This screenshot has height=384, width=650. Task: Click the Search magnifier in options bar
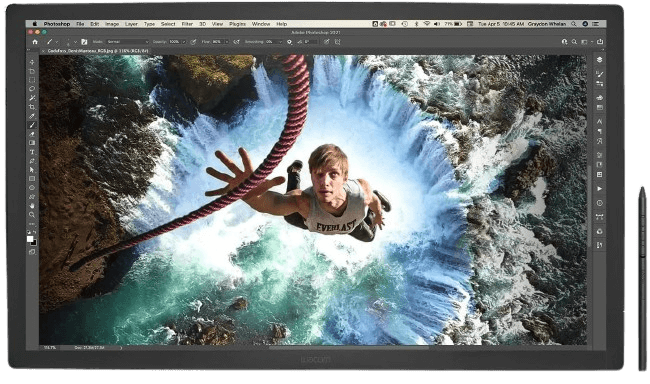tap(574, 41)
